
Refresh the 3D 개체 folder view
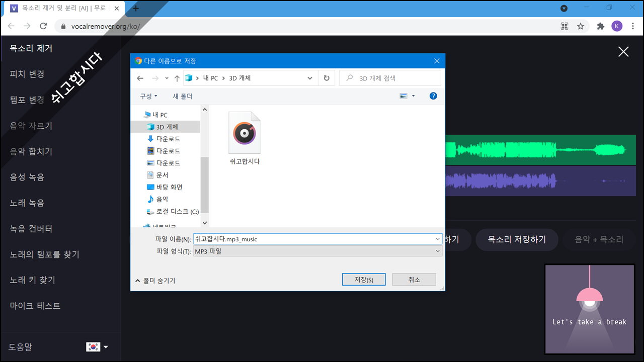point(327,78)
